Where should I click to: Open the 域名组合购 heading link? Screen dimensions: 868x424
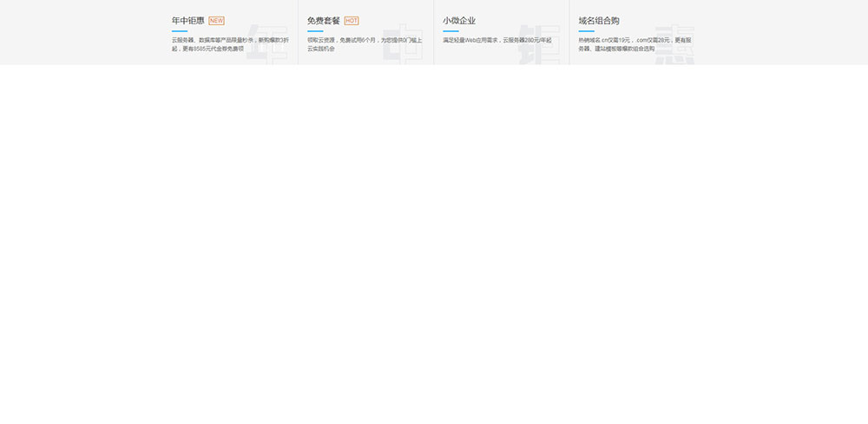(x=599, y=21)
